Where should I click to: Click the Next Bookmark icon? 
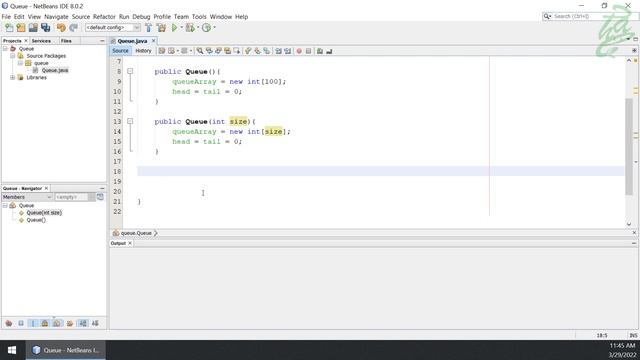point(257,51)
